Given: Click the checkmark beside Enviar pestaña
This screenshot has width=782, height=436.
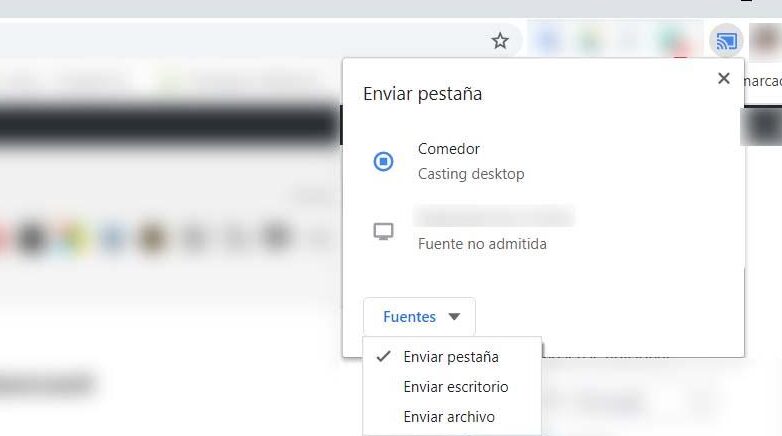Looking at the screenshot, I should click(383, 356).
